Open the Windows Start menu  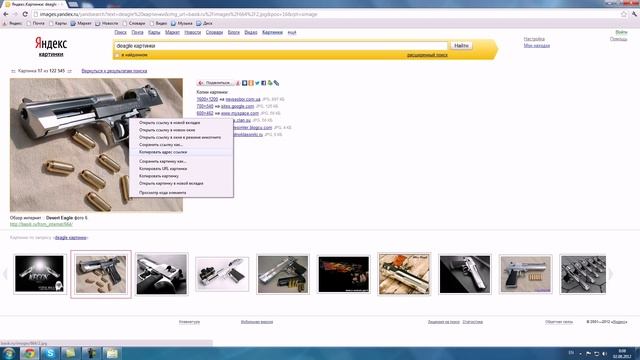click(x=9, y=353)
